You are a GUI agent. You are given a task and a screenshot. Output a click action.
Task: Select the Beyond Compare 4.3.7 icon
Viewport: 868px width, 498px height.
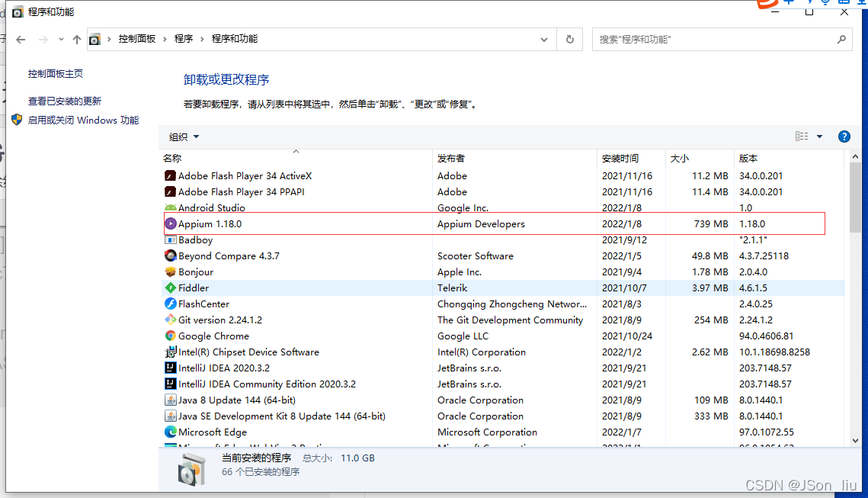(171, 256)
